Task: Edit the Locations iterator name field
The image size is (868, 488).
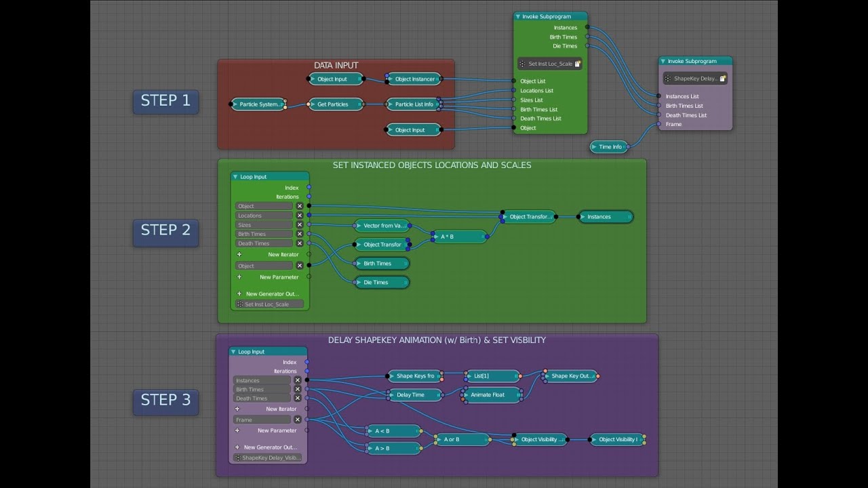Action: [264, 216]
